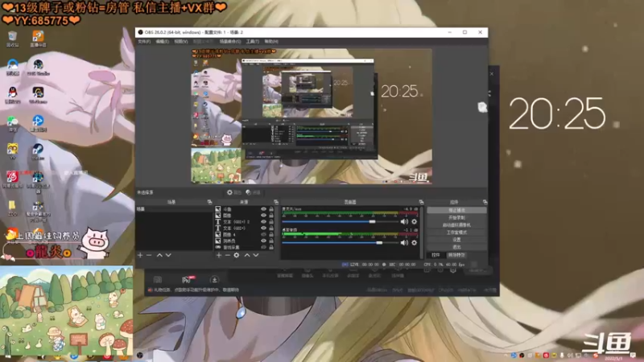Click the PK icon in the background companion window
644x362 pixels.
tap(187, 280)
